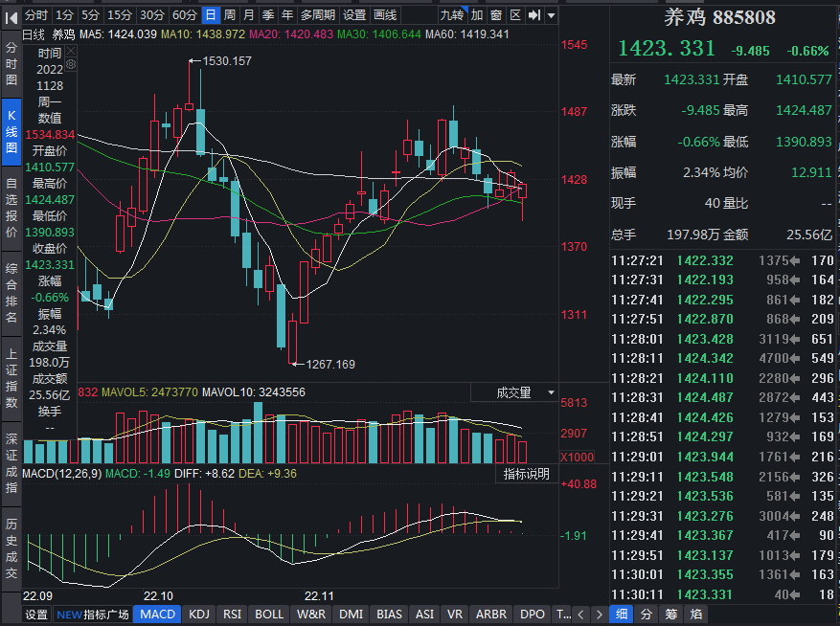Screen dimensions: 840x626
Task: Click the 1530.157 high price marker
Action: [227, 61]
